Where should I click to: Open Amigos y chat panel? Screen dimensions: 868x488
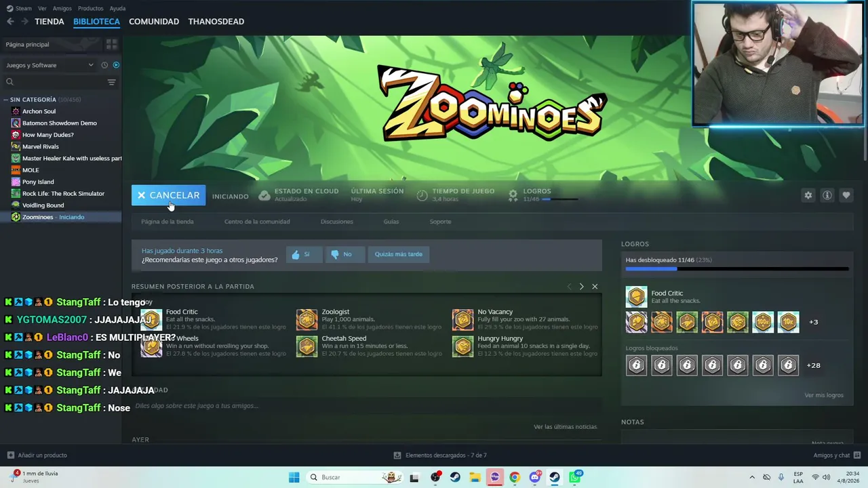pos(837,455)
